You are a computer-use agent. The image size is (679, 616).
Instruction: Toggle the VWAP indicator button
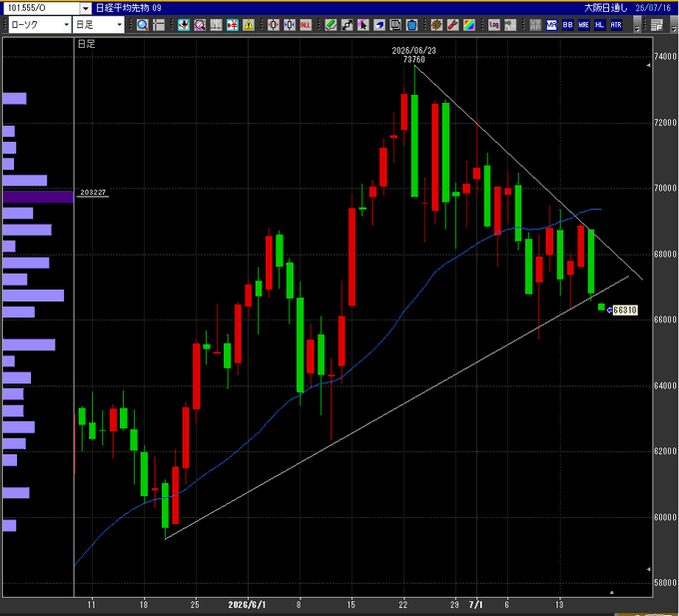tap(535, 25)
